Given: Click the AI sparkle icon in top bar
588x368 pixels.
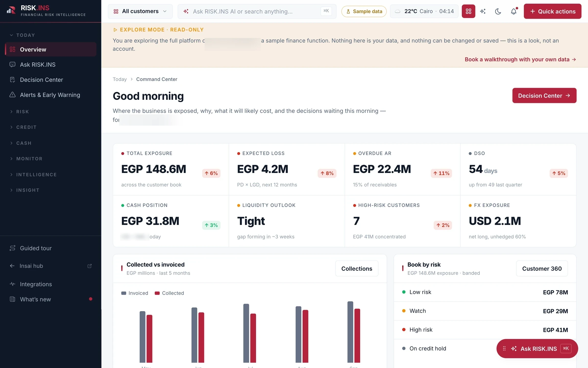Looking at the screenshot, I should click(x=483, y=11).
